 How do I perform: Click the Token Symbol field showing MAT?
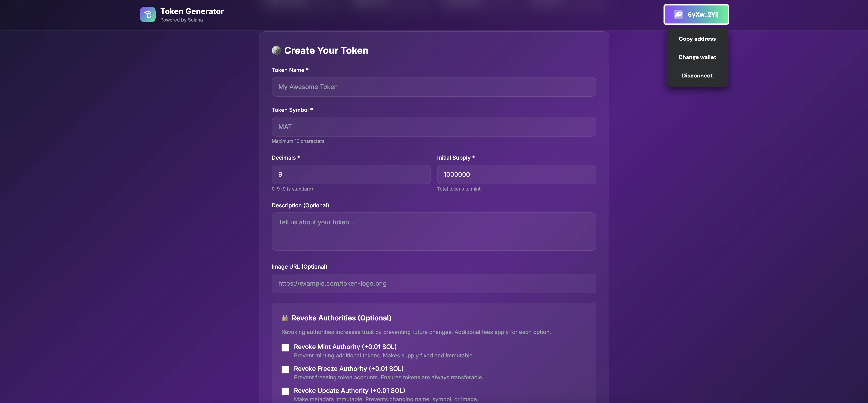pyautogui.click(x=434, y=127)
